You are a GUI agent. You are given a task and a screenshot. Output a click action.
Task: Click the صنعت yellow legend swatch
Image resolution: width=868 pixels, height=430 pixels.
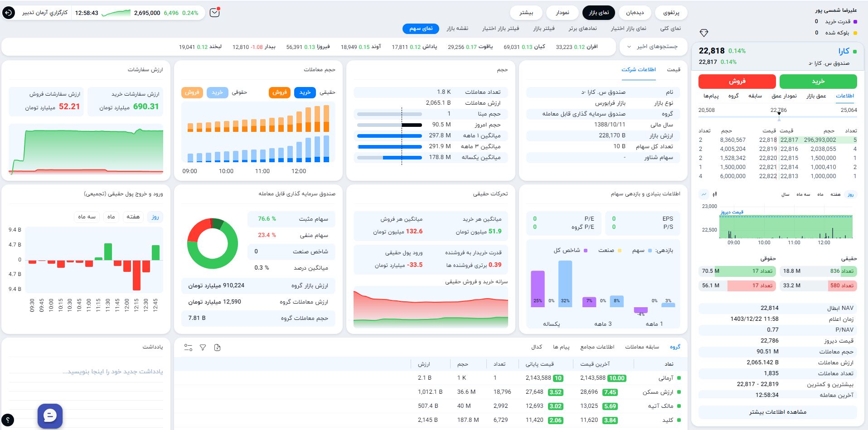click(x=620, y=251)
